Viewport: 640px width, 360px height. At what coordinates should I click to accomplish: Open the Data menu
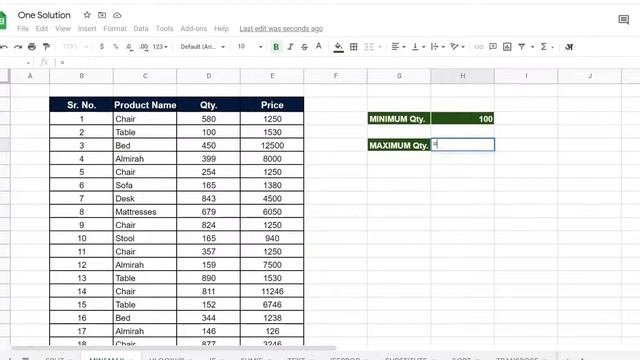click(141, 29)
